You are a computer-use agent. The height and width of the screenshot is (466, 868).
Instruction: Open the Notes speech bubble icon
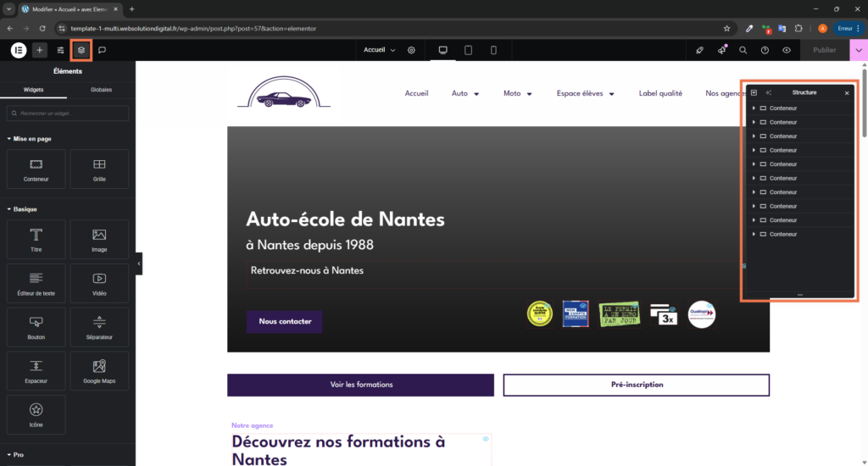pyautogui.click(x=102, y=50)
